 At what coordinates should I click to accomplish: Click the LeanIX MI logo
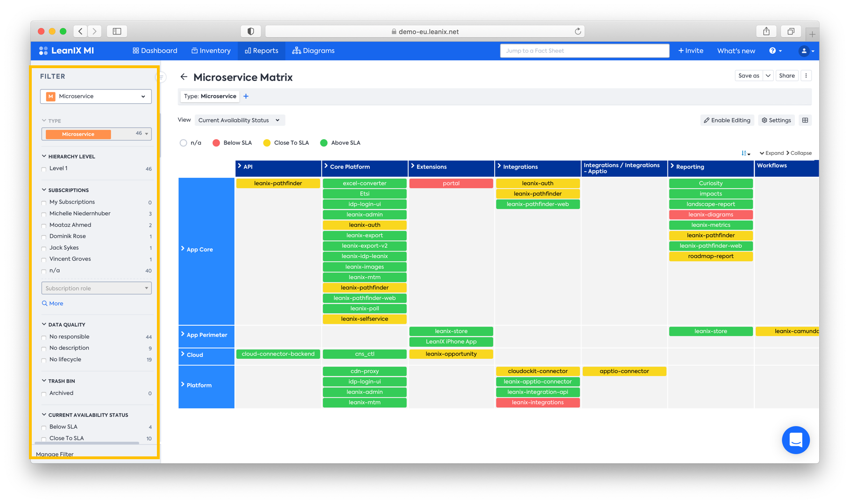pos(67,50)
